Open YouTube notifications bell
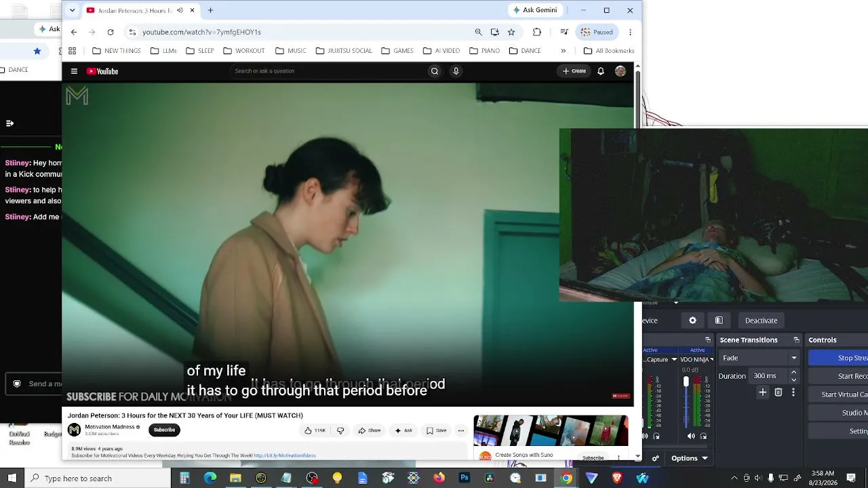 (x=601, y=71)
